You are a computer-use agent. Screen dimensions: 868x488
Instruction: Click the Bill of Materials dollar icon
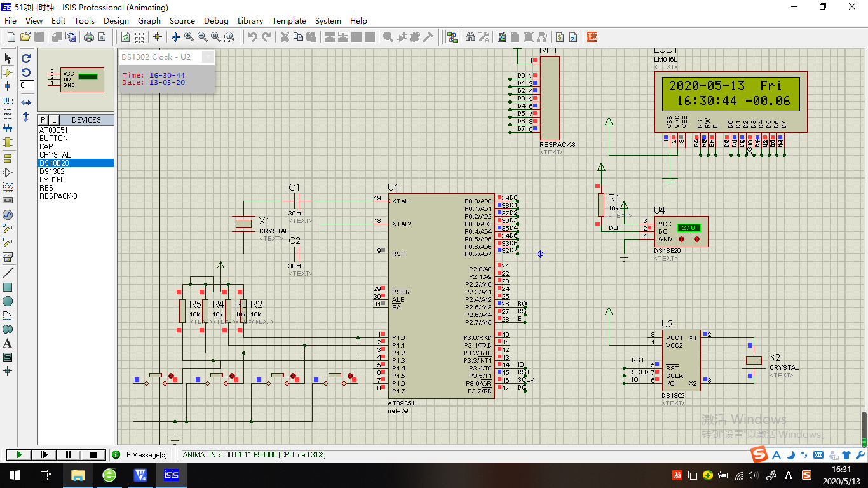(x=560, y=37)
